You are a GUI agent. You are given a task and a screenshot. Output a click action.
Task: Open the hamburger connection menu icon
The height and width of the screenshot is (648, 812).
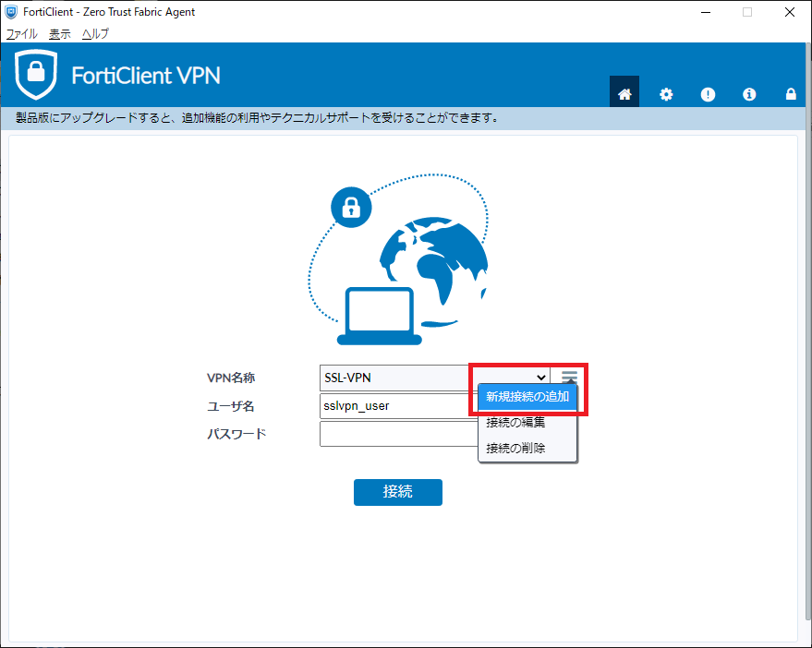pos(569,377)
